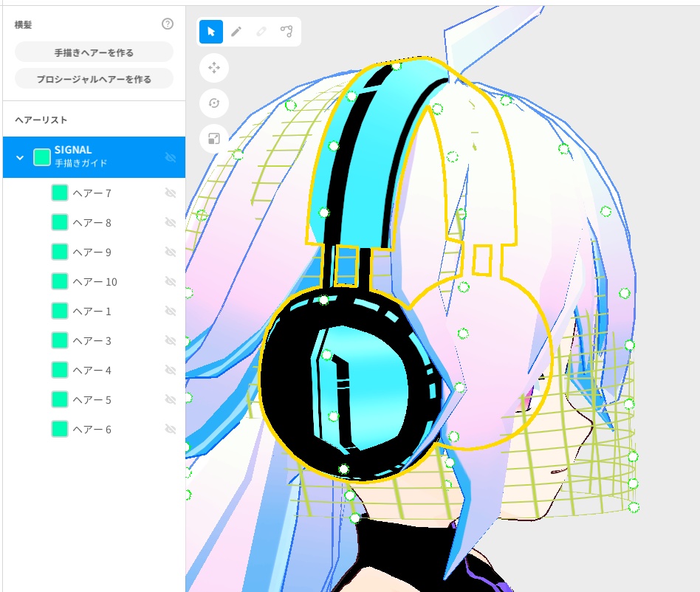Click the camera zoom tool
Screen dimensions: 700x592
214,139
